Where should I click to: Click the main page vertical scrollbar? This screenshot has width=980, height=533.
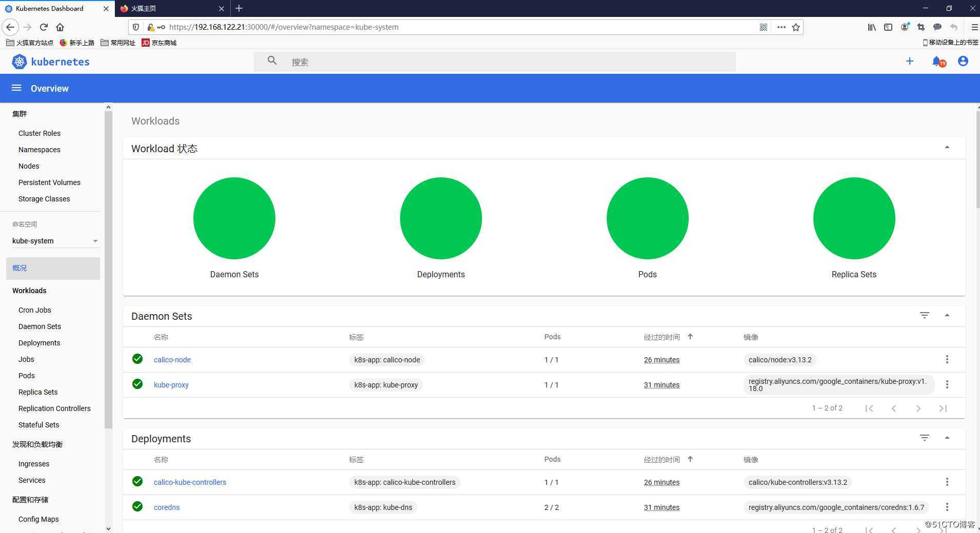[978, 159]
